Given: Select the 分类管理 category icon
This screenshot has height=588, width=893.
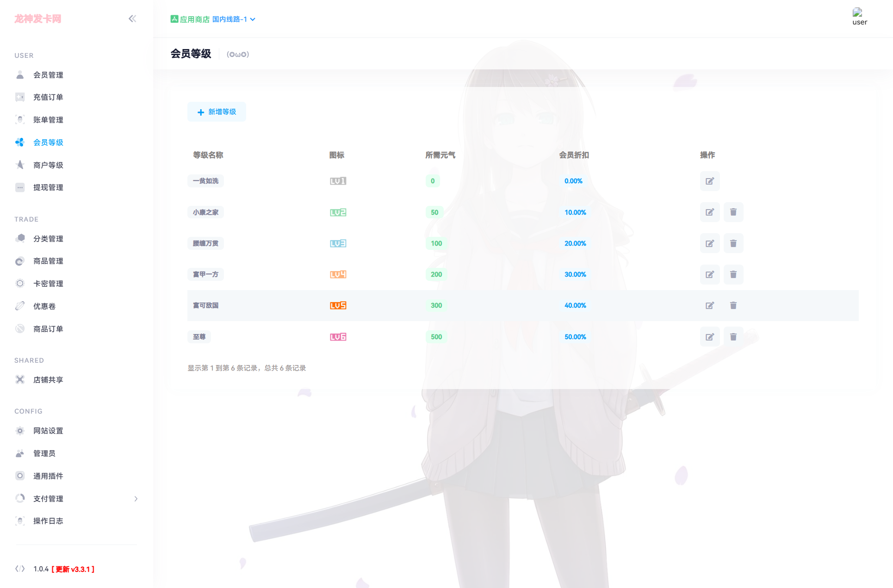Looking at the screenshot, I should click(20, 238).
